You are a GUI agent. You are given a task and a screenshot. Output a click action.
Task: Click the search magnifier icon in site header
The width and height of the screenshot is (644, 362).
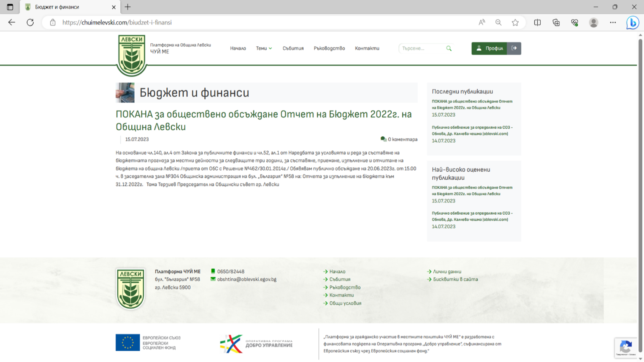point(449,48)
